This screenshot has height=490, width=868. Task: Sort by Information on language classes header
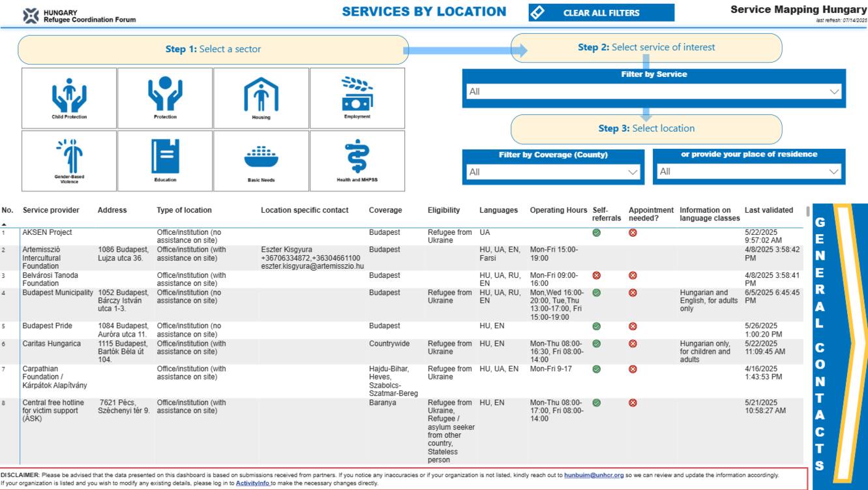click(710, 214)
